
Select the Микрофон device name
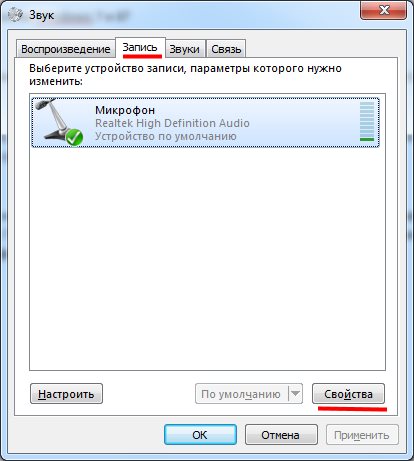tap(125, 110)
